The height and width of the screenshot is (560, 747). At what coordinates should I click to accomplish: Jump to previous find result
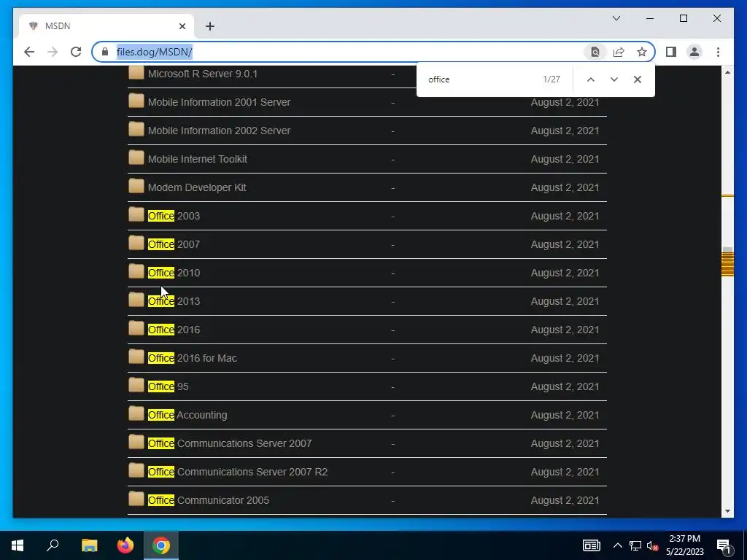[591, 79]
